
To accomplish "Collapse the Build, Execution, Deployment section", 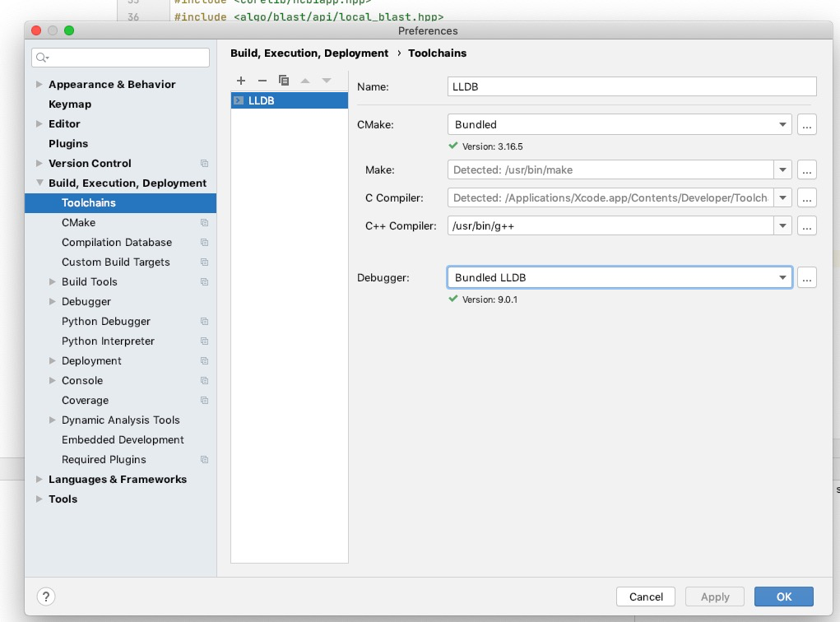I will [39, 183].
